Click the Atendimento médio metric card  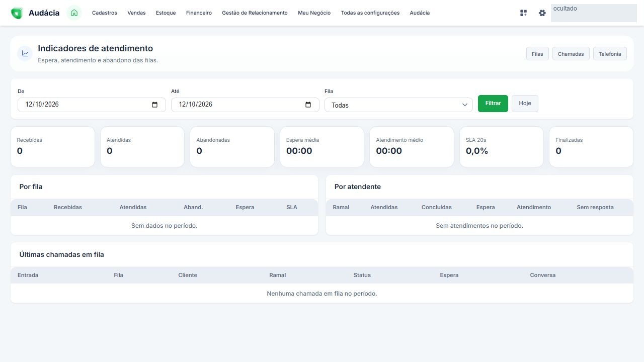[412, 147]
